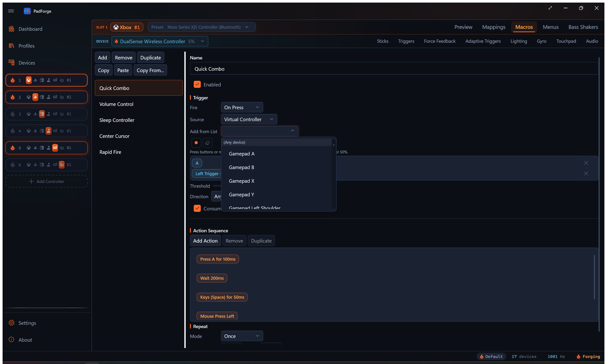Click the Duplicate macro button

point(150,58)
